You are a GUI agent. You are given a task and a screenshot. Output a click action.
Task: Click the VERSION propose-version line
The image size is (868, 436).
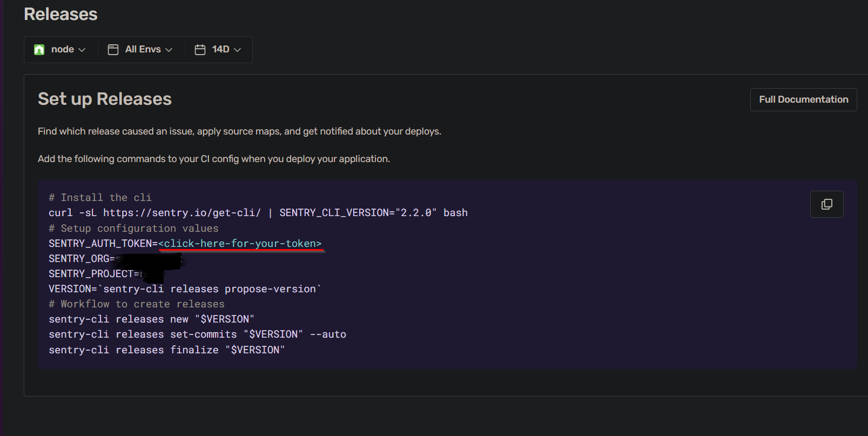[x=185, y=289]
